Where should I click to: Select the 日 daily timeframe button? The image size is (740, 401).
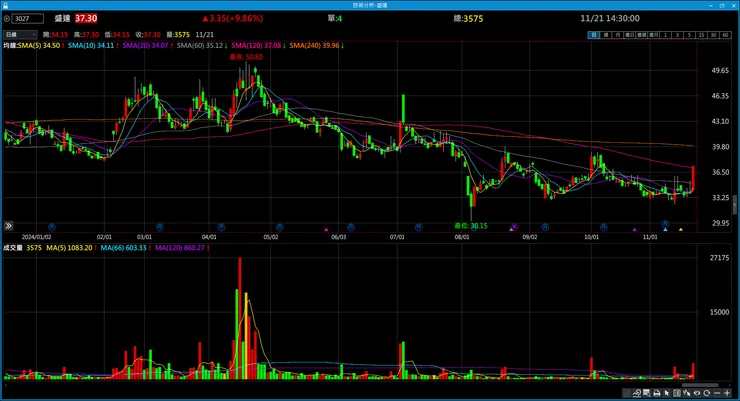point(594,35)
